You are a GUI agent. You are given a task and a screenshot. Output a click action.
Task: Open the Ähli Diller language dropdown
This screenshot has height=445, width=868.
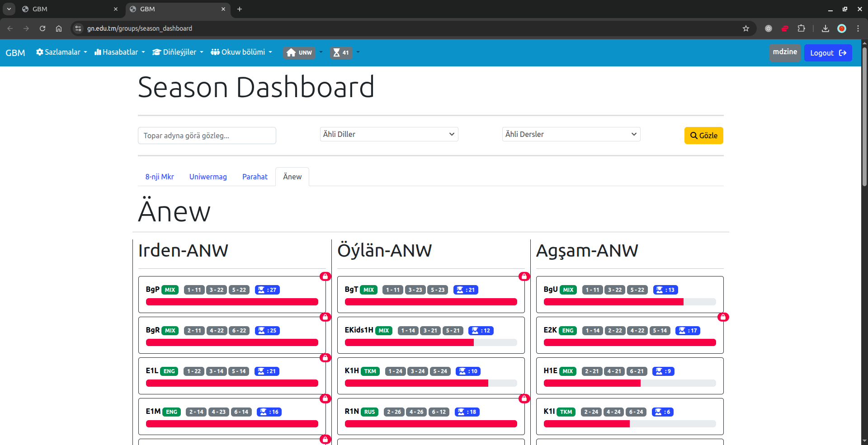(x=389, y=134)
